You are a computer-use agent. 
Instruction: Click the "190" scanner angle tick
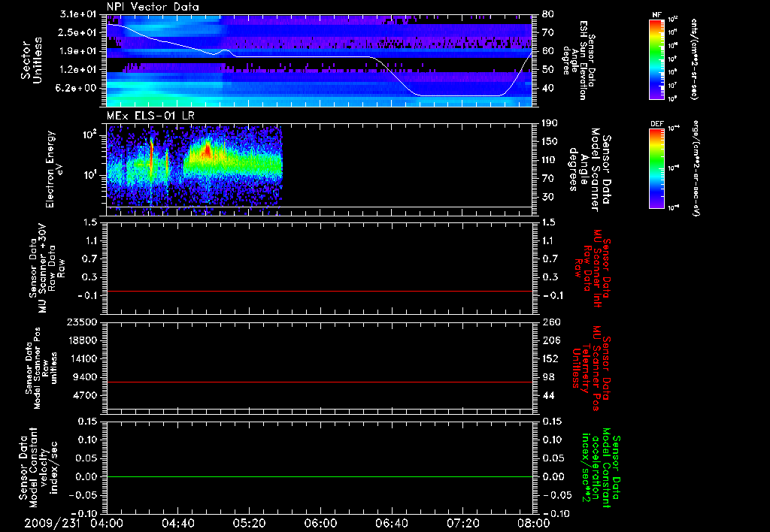(550, 123)
